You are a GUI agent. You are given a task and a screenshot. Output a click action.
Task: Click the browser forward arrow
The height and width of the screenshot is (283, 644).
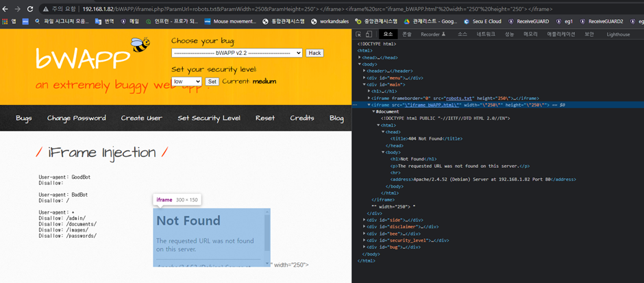[17, 9]
